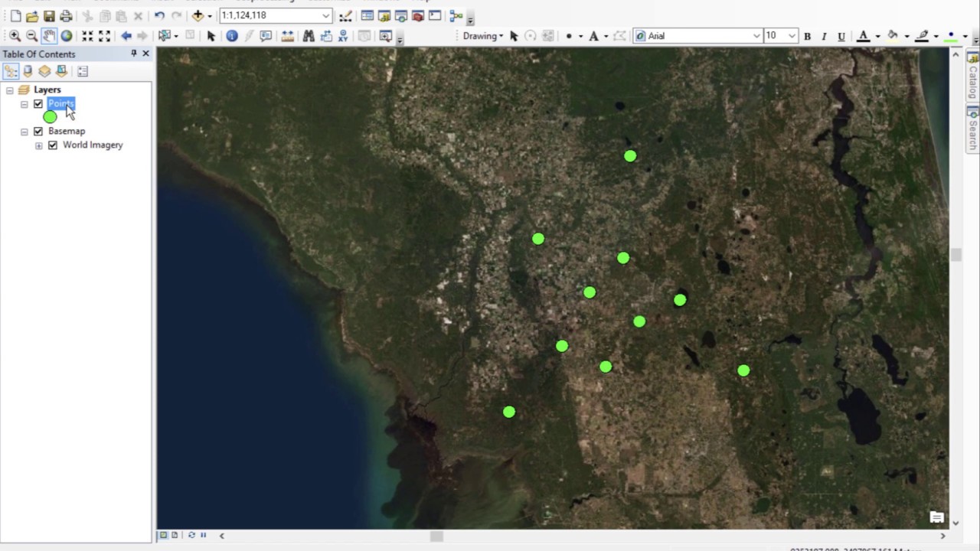Viewport: 980px width, 551px height.
Task: Zoom to Full Extent globe
Action: click(x=67, y=36)
